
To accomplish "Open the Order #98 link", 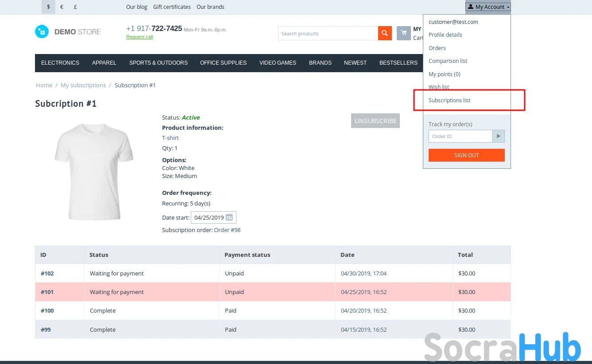I will pos(227,230).
